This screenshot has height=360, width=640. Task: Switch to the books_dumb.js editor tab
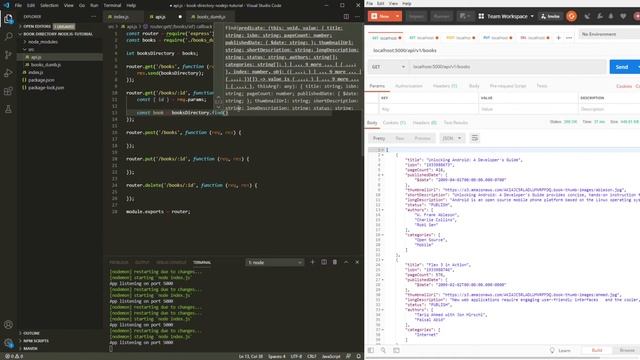pos(211,17)
